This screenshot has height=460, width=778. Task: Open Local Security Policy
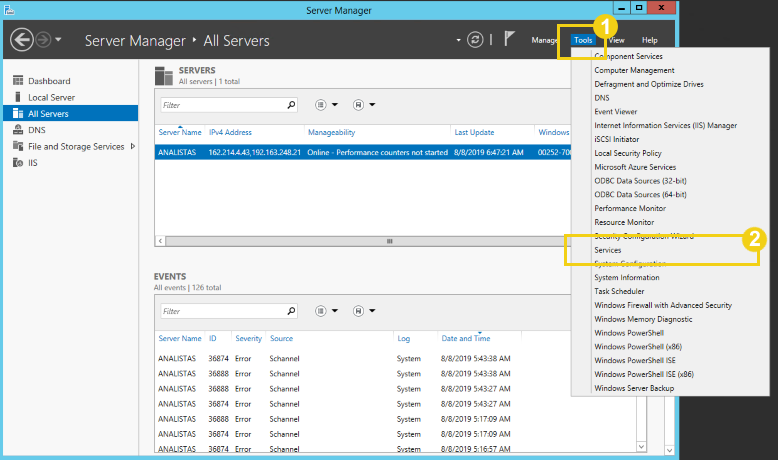pos(628,153)
